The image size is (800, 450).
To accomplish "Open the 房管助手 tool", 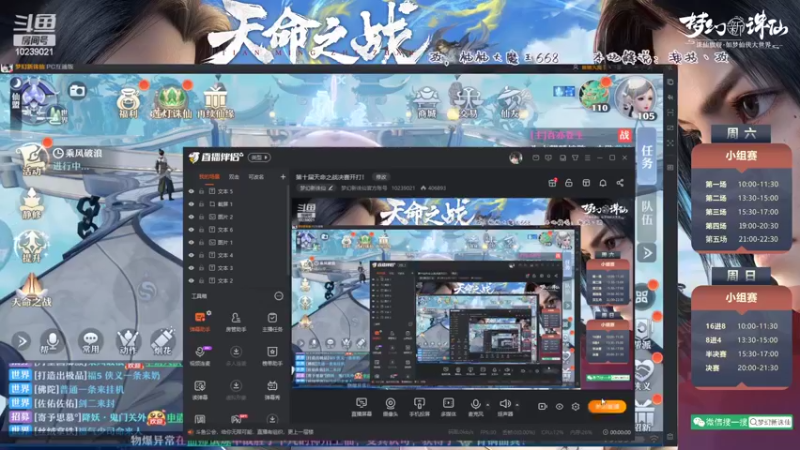I will coord(236,321).
